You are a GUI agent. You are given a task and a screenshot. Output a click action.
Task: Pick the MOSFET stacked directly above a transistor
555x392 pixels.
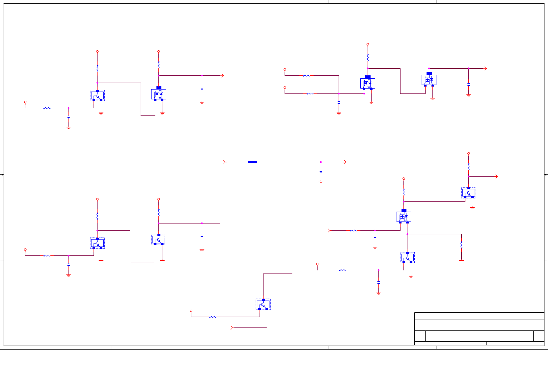pyautogui.click(x=404, y=216)
